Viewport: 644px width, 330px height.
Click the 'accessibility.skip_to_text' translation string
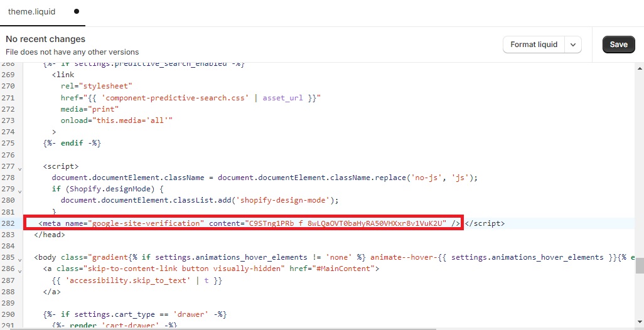tap(128, 280)
